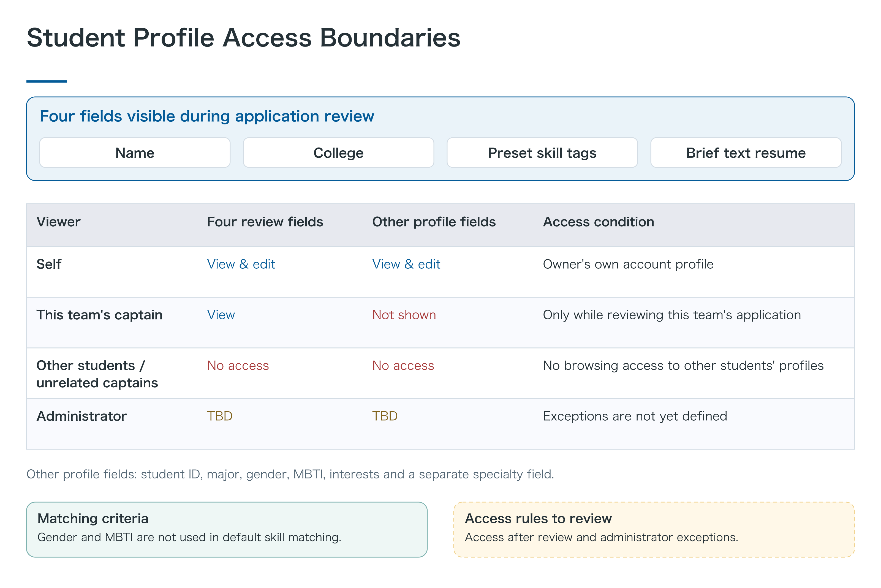The image size is (881, 588).
Task: Click View in the team captain row
Action: point(221,315)
